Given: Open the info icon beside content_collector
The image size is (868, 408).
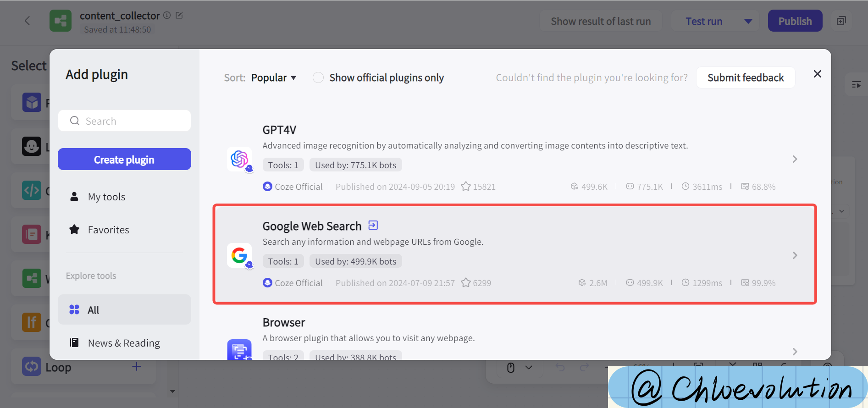Looking at the screenshot, I should coord(167,15).
